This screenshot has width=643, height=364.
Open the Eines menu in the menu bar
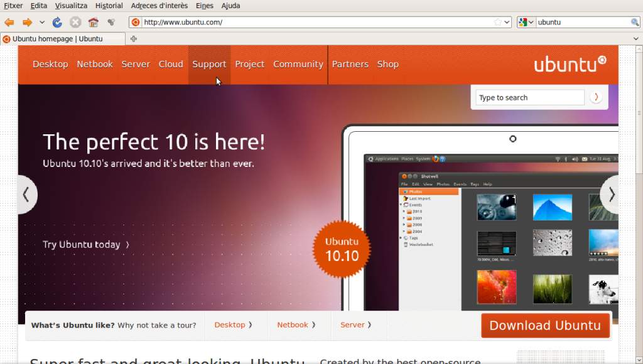tap(204, 6)
